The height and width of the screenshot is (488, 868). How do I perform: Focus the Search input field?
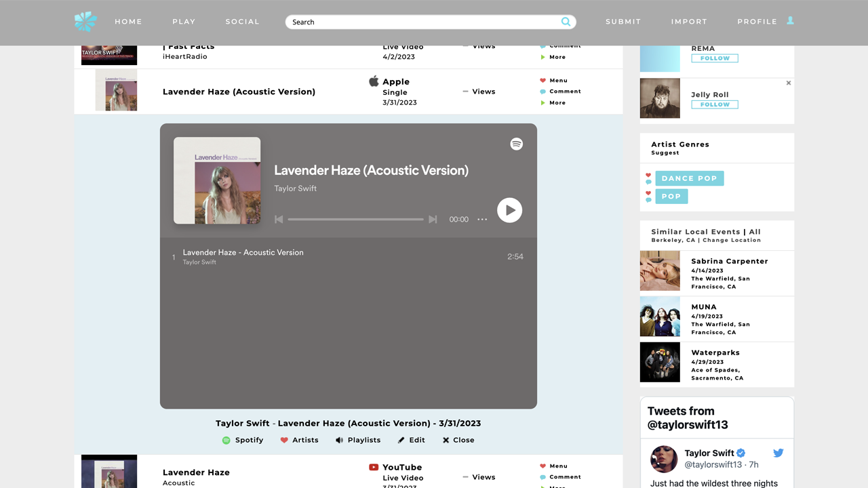tap(431, 22)
